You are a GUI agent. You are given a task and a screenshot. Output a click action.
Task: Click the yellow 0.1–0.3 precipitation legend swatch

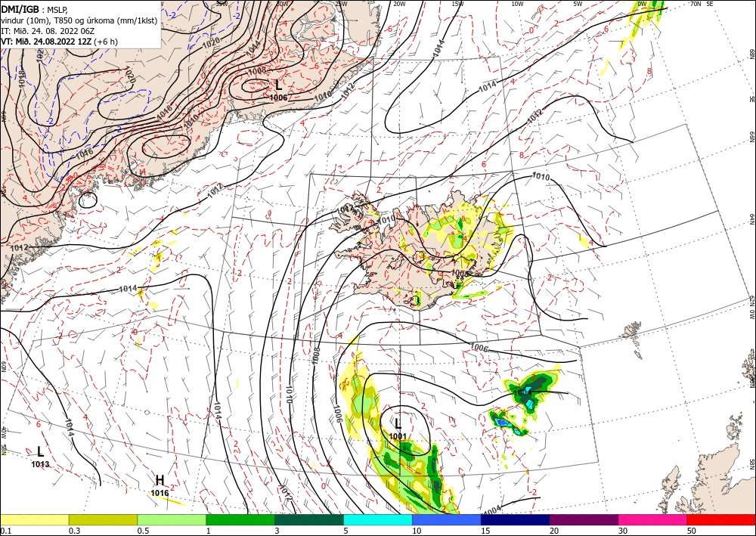click(34, 519)
